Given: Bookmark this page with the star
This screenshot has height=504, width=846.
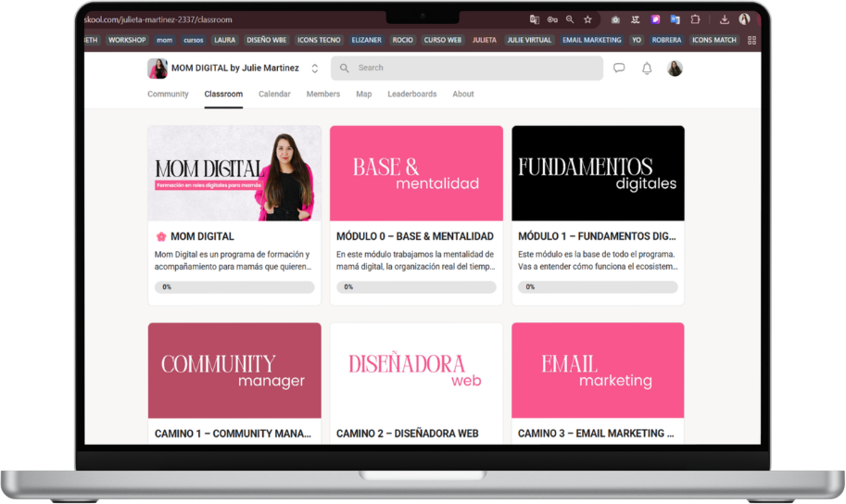Looking at the screenshot, I should point(587,19).
